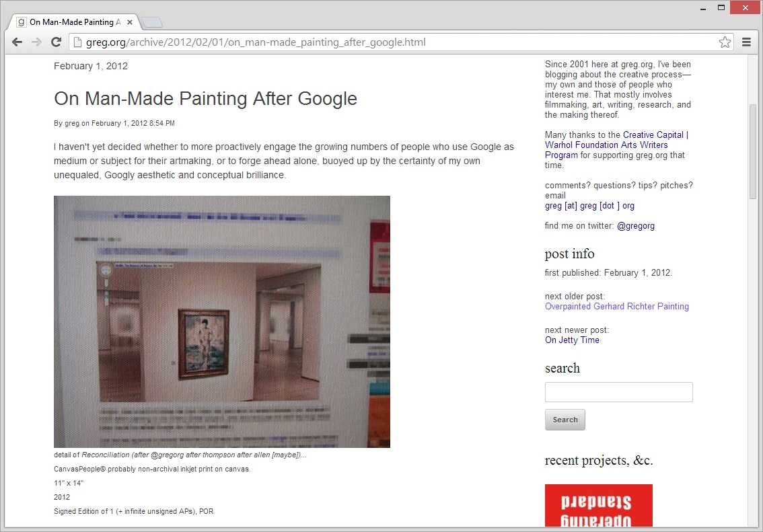Click the detail of Reconciliation caption line

180,455
